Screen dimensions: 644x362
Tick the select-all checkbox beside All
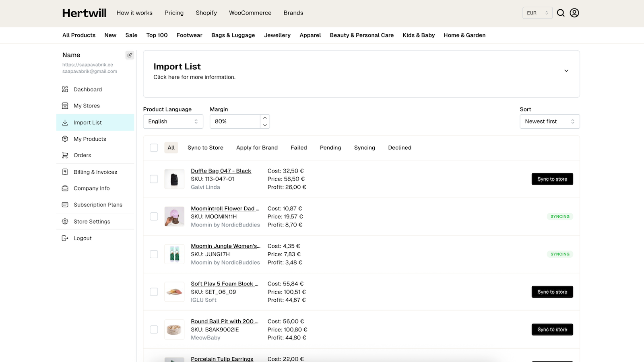click(154, 148)
